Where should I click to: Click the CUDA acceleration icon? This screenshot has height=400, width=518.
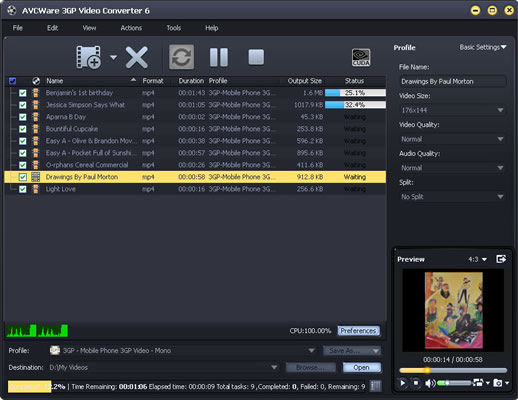(x=361, y=57)
